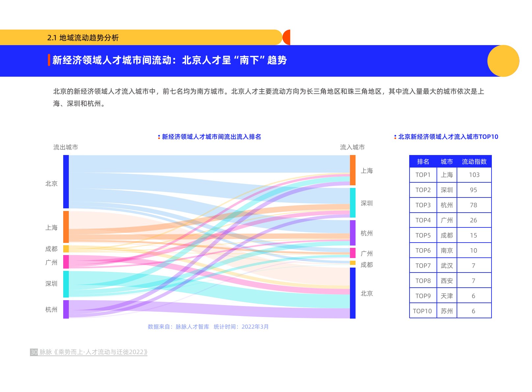This screenshot has height=392, width=532.
Task: Click the TOP1 rank cell
Action: coord(423,175)
